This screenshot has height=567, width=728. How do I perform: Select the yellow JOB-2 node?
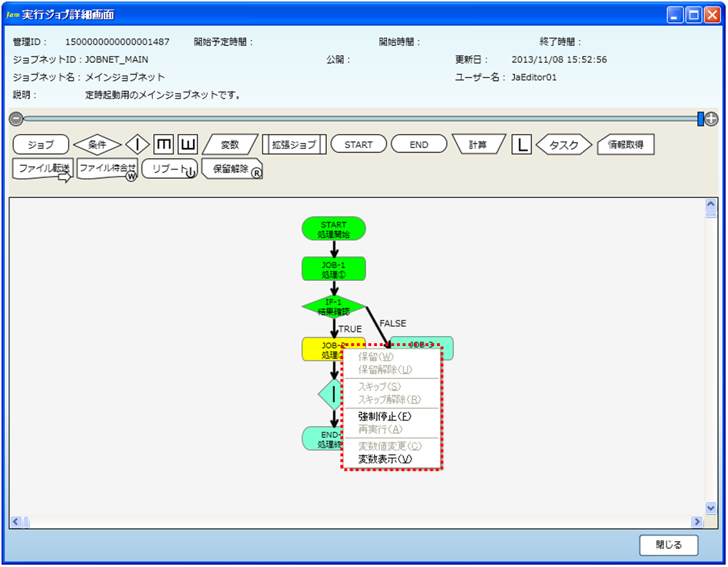click(322, 350)
